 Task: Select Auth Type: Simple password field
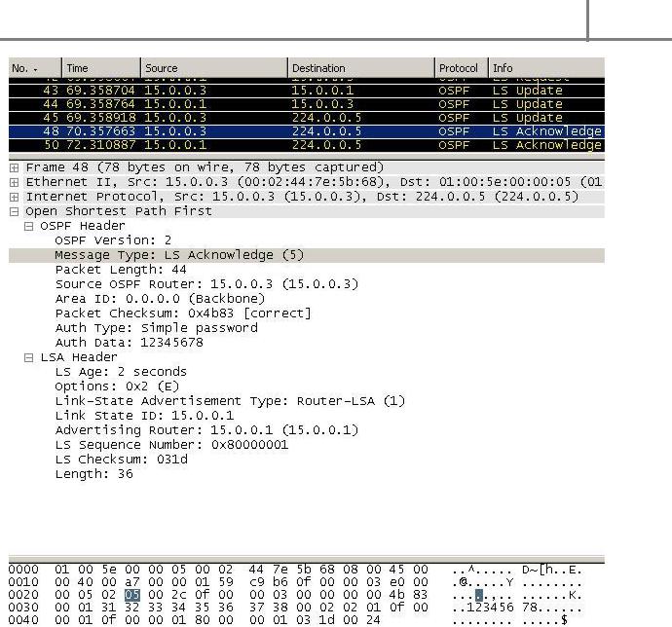157,328
